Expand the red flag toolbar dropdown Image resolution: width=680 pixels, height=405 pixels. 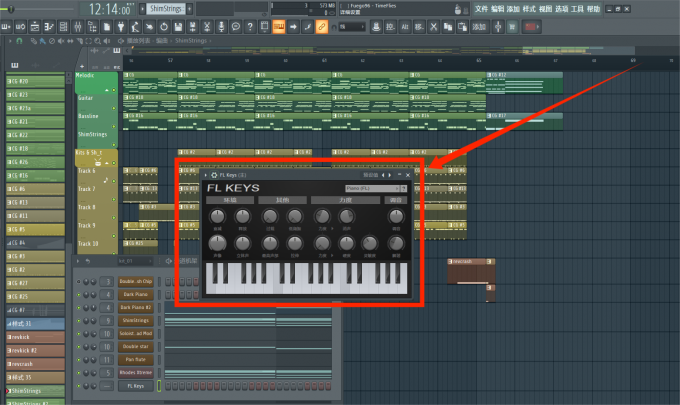(532, 27)
